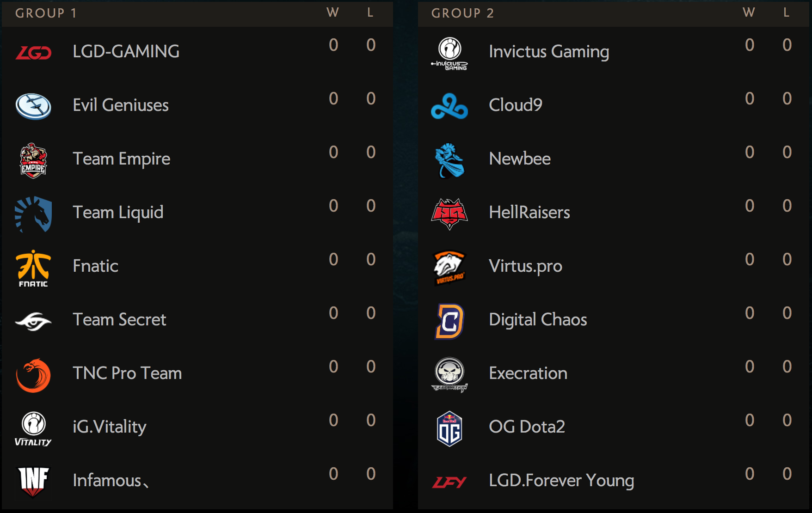This screenshot has width=812, height=513.
Task: Click the Evil Geniuses logo icon
Action: pos(33,106)
